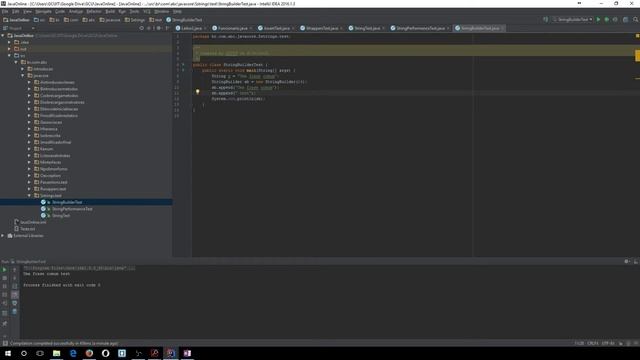Expand External Libraries node

tap(3, 236)
